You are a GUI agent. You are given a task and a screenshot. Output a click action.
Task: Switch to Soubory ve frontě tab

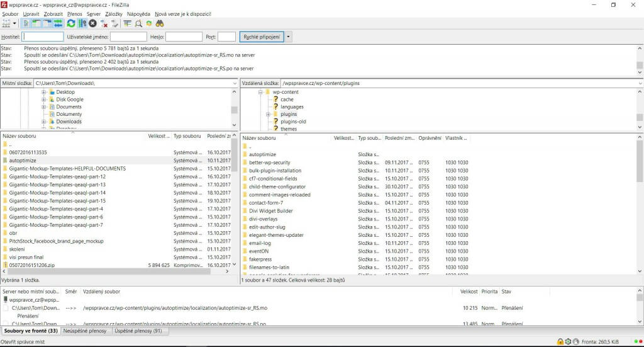pos(31,331)
